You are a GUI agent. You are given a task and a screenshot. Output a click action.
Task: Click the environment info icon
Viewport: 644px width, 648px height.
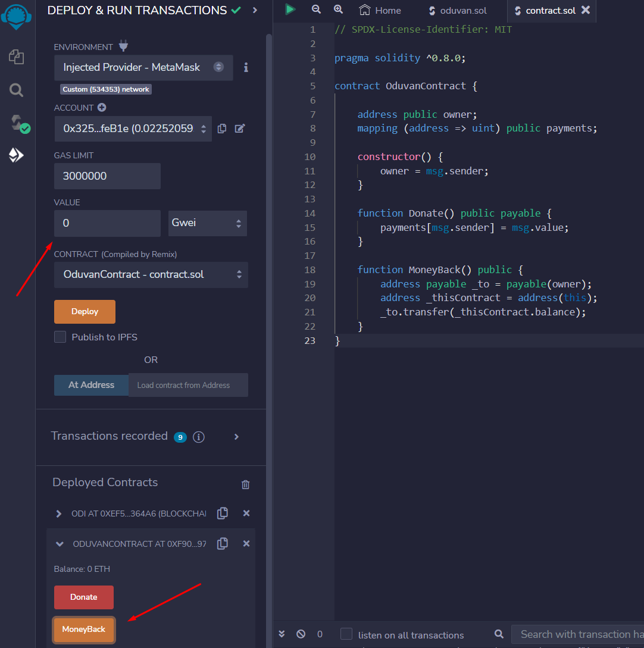click(x=246, y=67)
